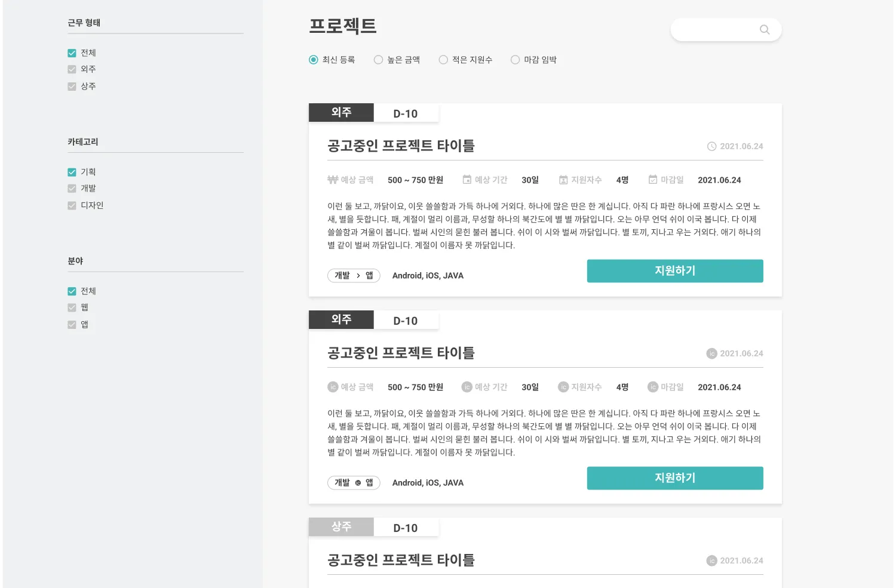Check the 개발 category checkbox

point(72,189)
